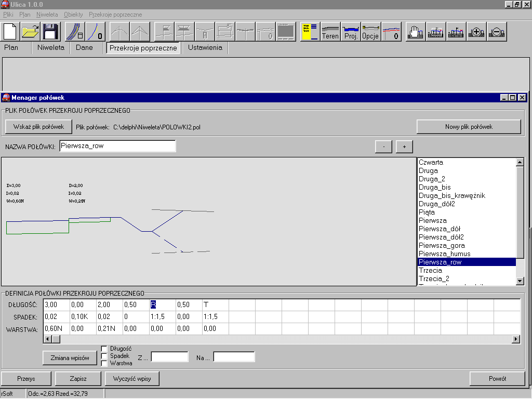Open the Opcje toolbar icon
This screenshot has height=399, width=532.
(370, 32)
